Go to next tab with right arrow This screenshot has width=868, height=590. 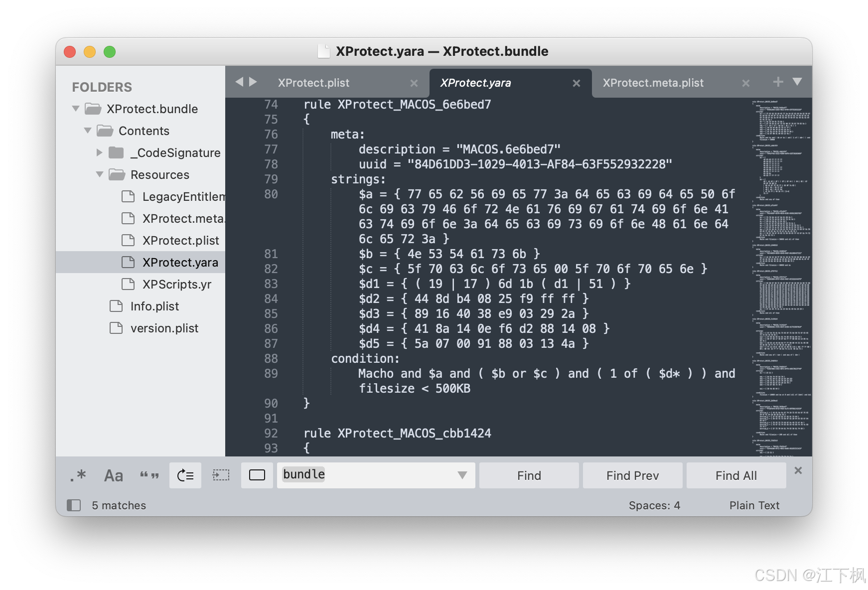point(253,82)
